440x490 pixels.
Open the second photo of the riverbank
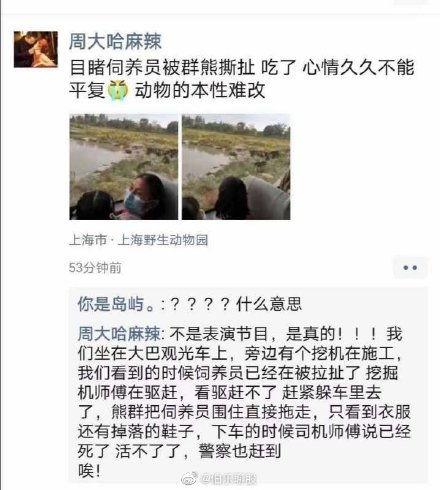(x=236, y=167)
